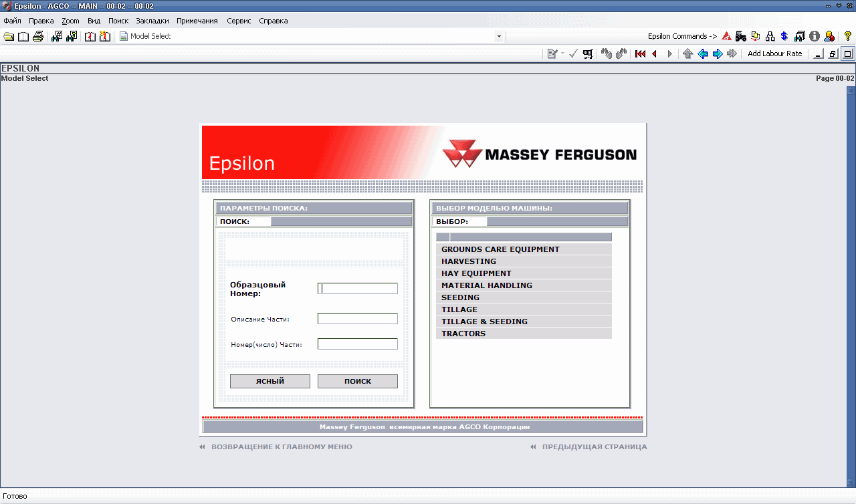Open the Поиск menu
The image size is (856, 504).
[x=118, y=21]
